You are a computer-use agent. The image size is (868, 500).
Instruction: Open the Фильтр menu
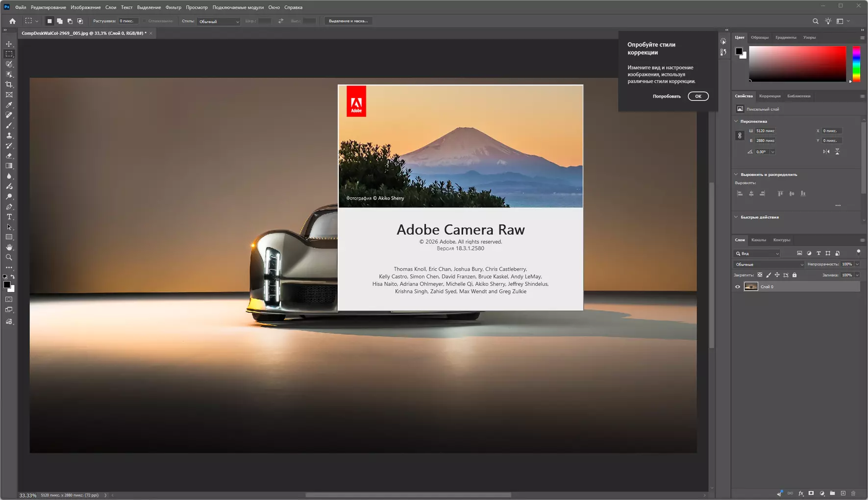174,7
